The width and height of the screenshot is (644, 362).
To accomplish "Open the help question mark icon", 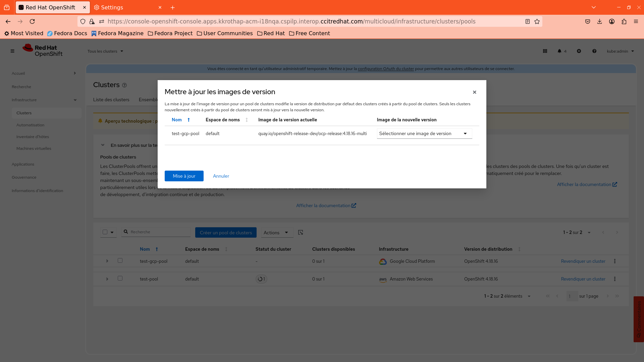I will tap(594, 51).
